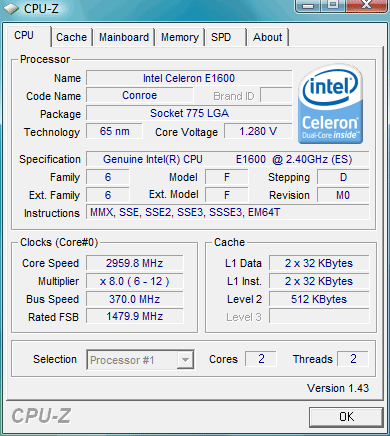Click the Package value Socket 775 LGA
The width and height of the screenshot is (390, 436).
click(x=189, y=113)
